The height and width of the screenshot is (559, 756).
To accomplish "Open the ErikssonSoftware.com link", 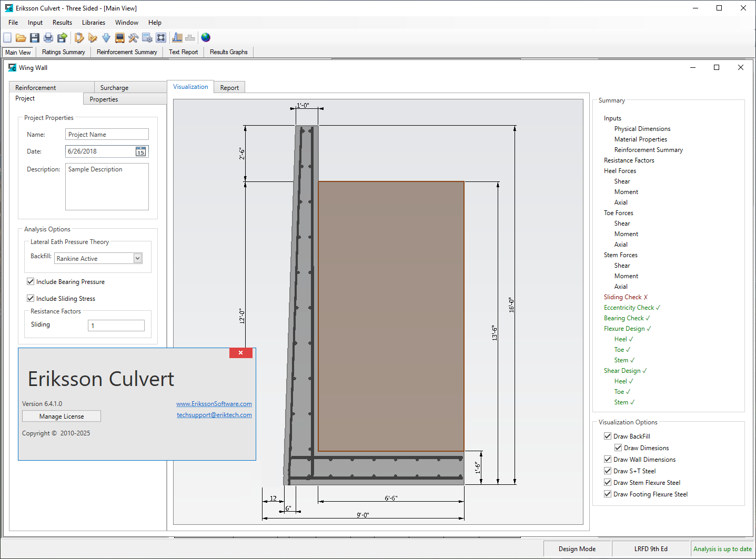I will click(x=214, y=403).
